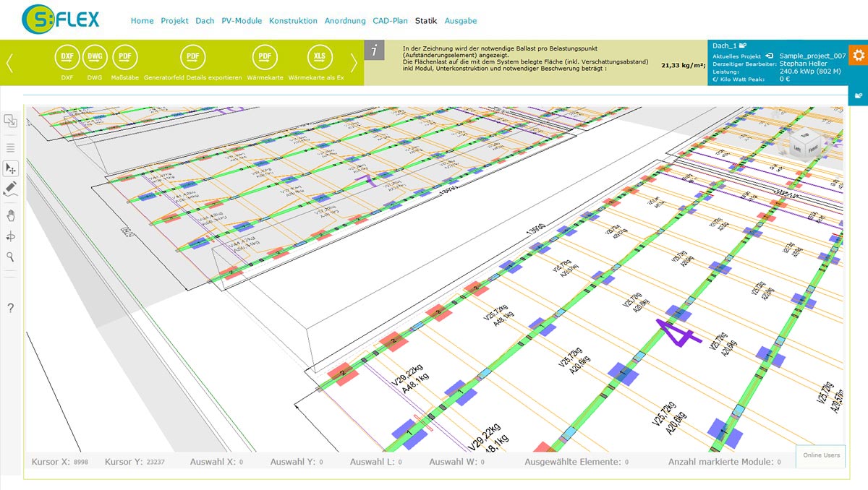Choose the pencil draw tool

click(x=11, y=189)
